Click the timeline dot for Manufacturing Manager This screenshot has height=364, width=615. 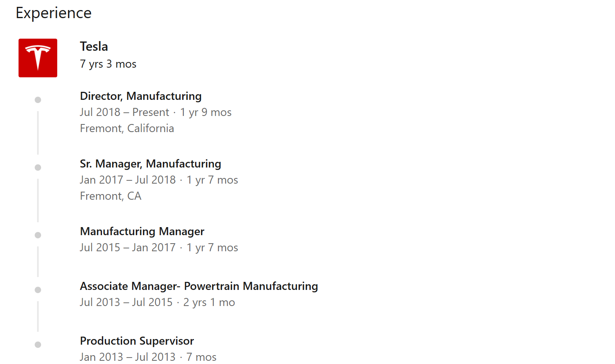tap(38, 235)
